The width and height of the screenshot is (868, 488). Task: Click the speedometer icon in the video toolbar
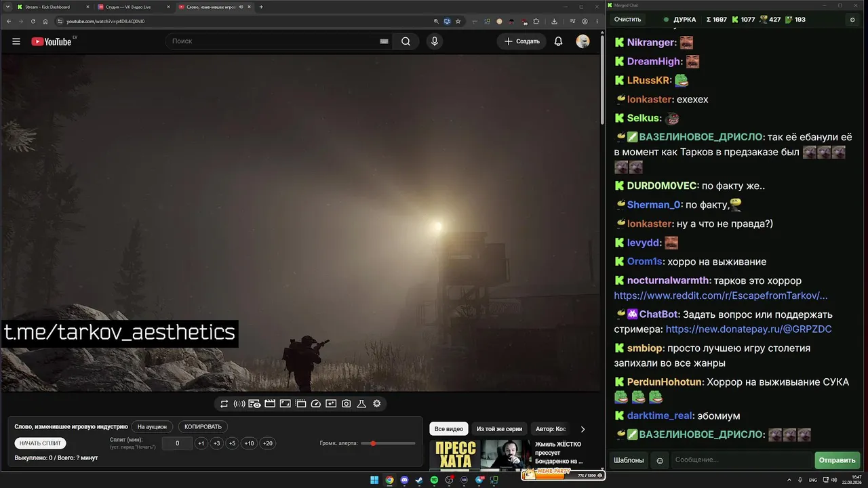(x=315, y=404)
